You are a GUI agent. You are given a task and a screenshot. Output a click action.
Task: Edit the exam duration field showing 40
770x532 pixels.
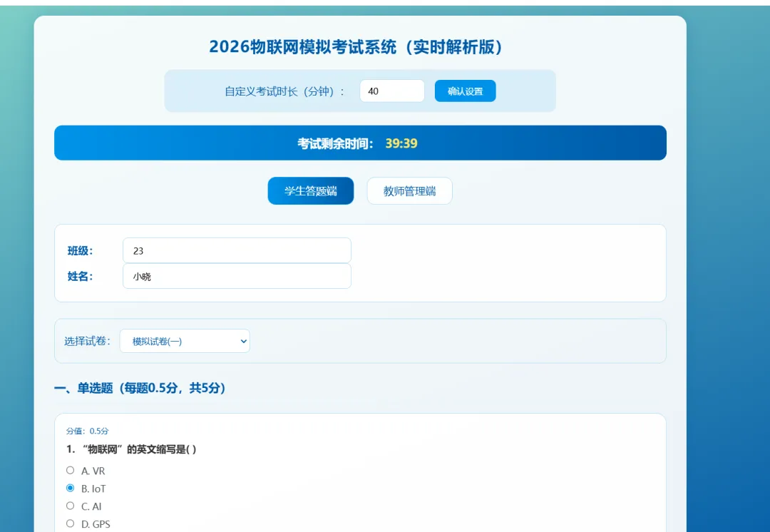392,91
